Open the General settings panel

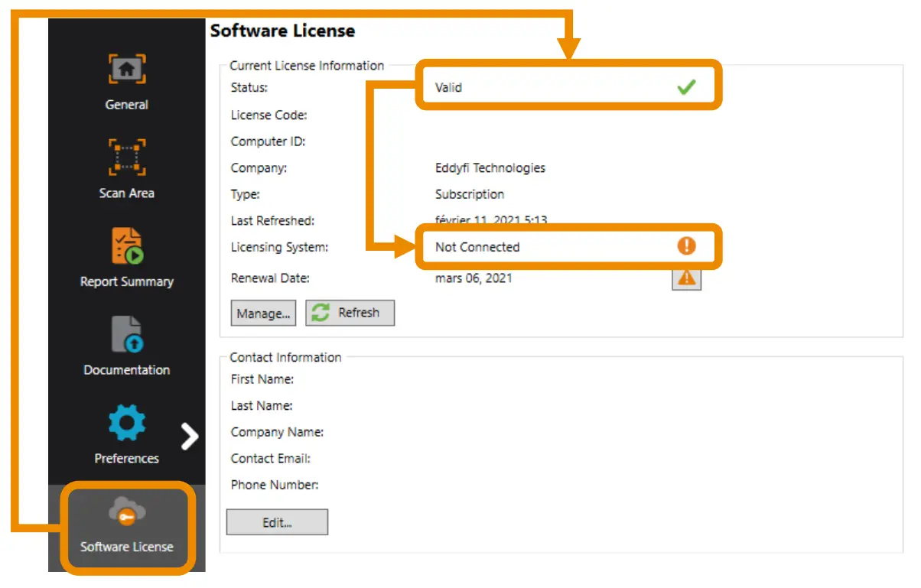(126, 68)
